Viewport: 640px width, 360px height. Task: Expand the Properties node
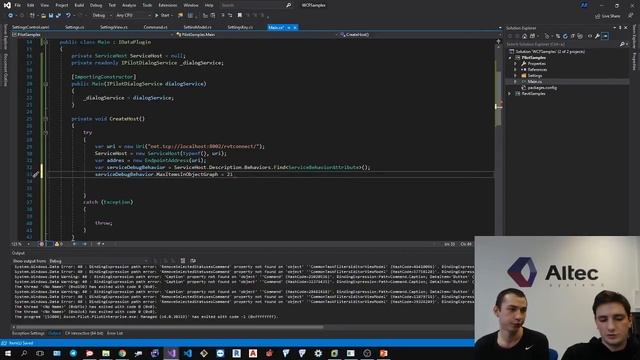coord(516,64)
